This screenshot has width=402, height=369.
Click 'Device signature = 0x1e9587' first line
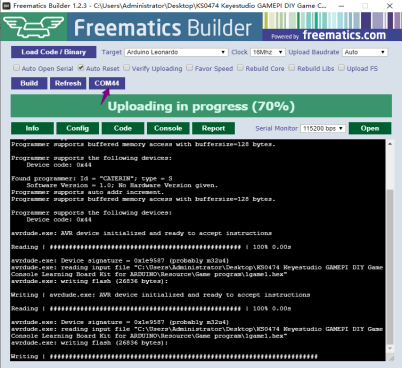[120, 261]
